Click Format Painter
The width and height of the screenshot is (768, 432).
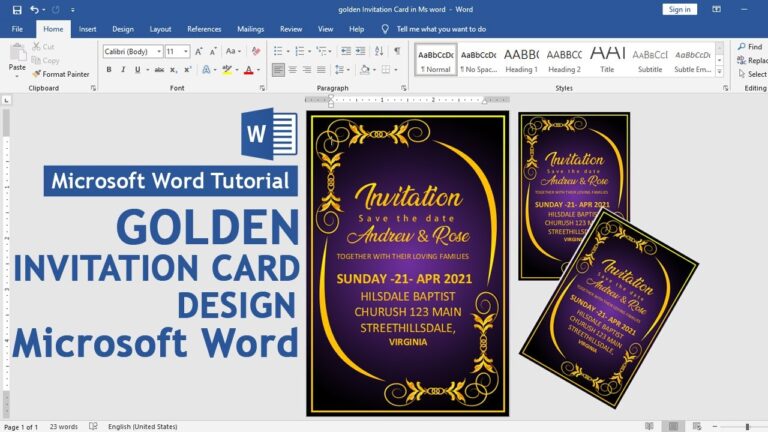pyautogui.click(x=61, y=74)
